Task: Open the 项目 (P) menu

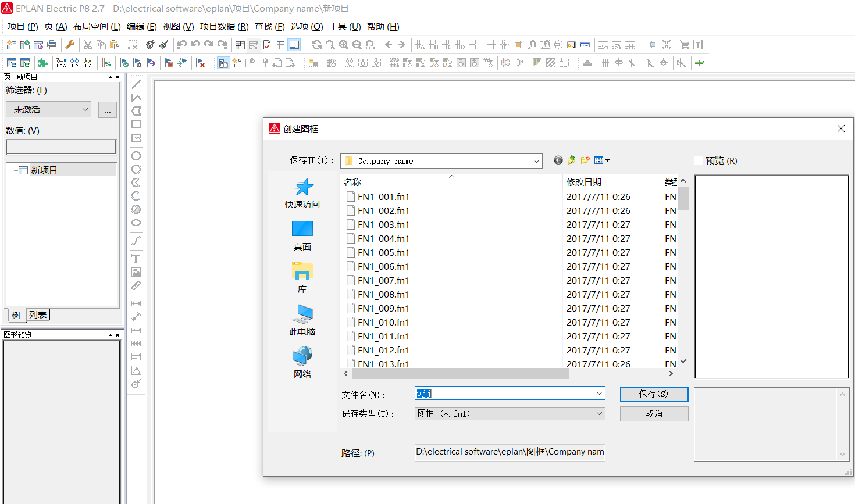Action: click(23, 27)
